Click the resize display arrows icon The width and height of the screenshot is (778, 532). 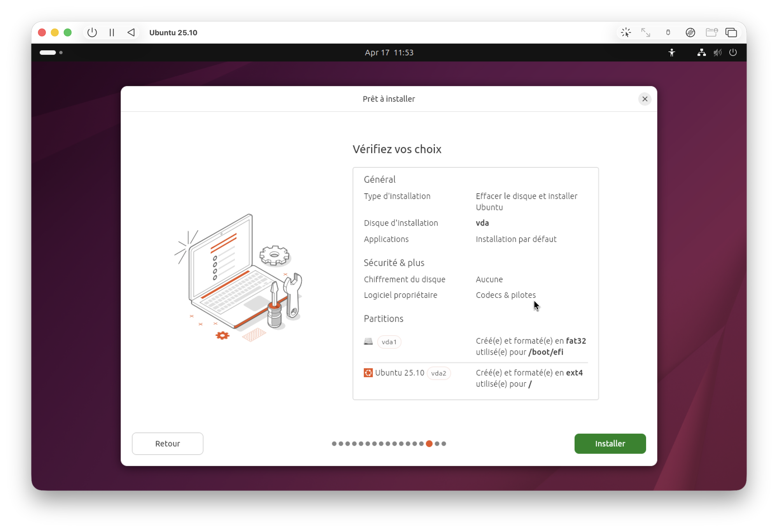tap(646, 33)
